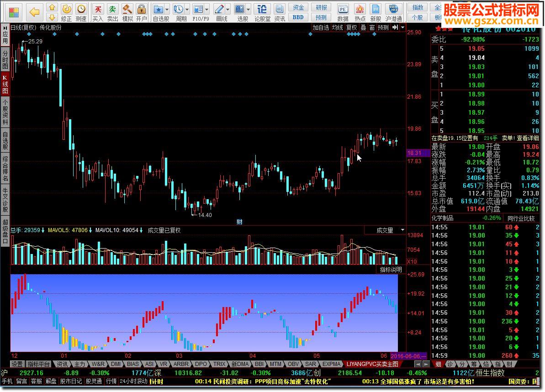
Task: Click the 开户 padlock icon
Action: (x=142, y=10)
